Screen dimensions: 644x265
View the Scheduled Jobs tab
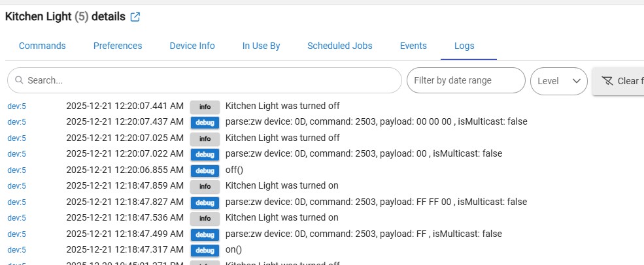coord(340,46)
